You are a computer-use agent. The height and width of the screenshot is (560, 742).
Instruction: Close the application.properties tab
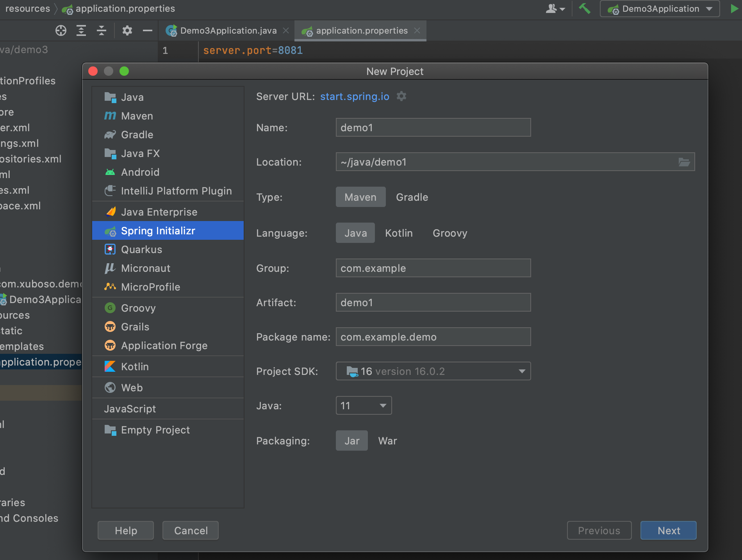417,30
